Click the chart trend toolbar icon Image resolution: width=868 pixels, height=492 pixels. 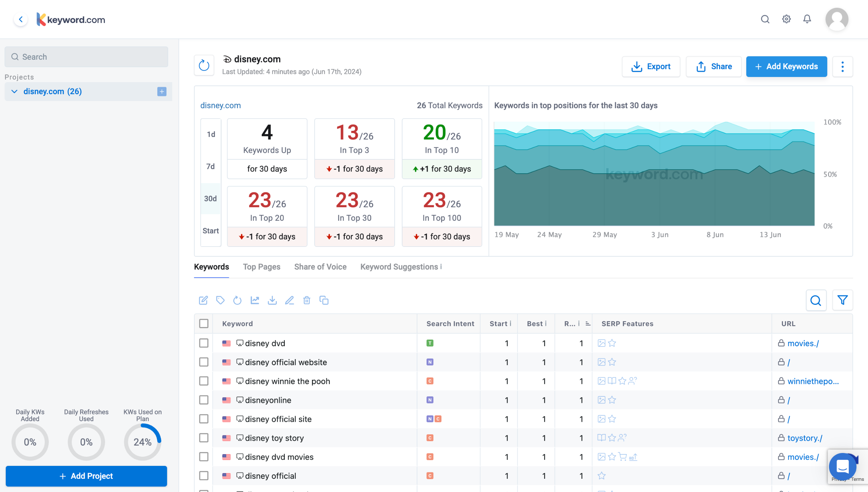tap(255, 300)
